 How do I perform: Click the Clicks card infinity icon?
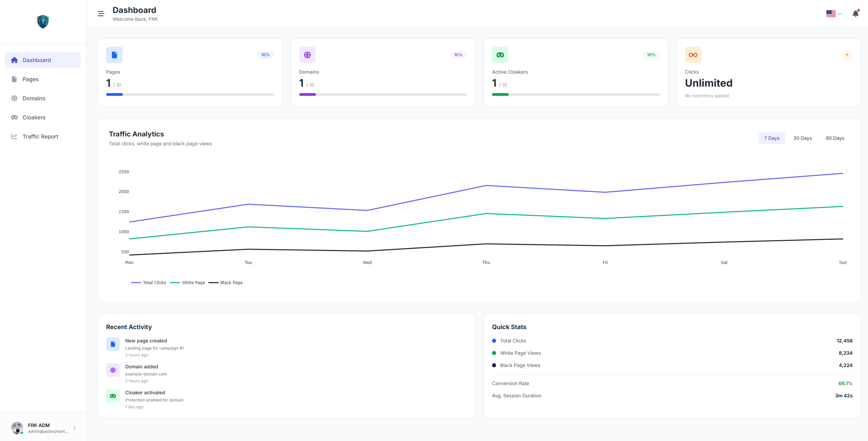point(693,55)
